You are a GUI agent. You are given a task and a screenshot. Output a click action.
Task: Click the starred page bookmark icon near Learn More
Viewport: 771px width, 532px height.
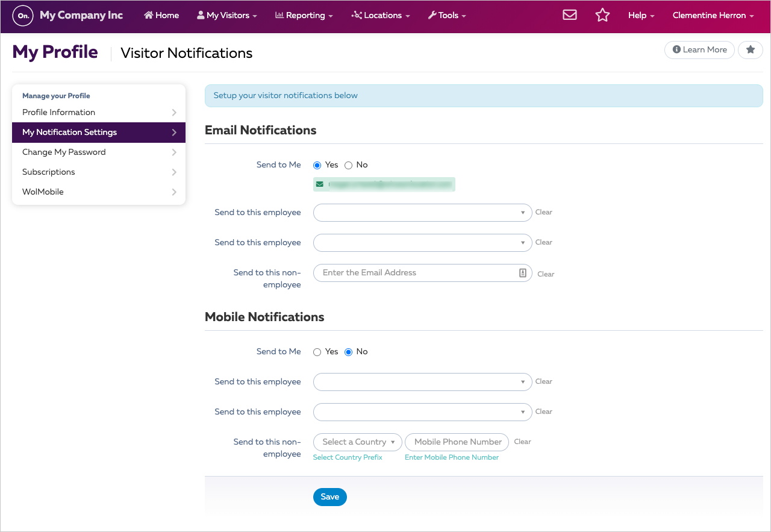click(750, 50)
